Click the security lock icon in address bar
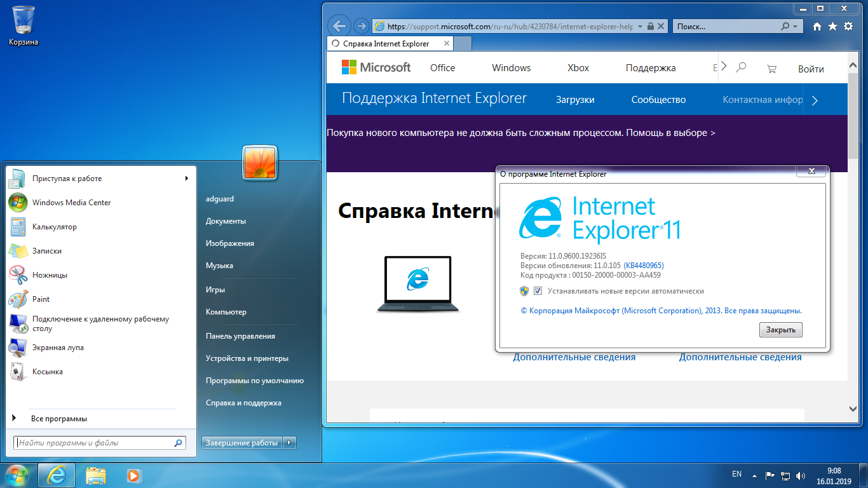Screen dimensions: 868x488 pos(649,27)
